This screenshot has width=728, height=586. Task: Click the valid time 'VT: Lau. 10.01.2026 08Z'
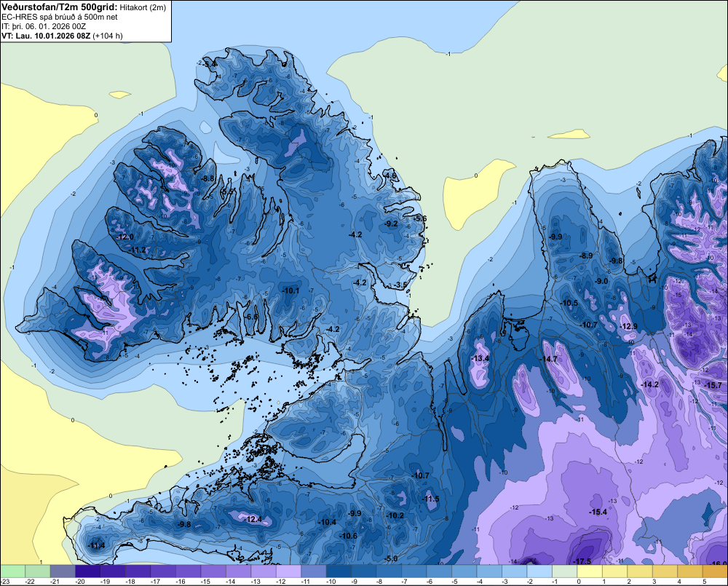[46, 36]
